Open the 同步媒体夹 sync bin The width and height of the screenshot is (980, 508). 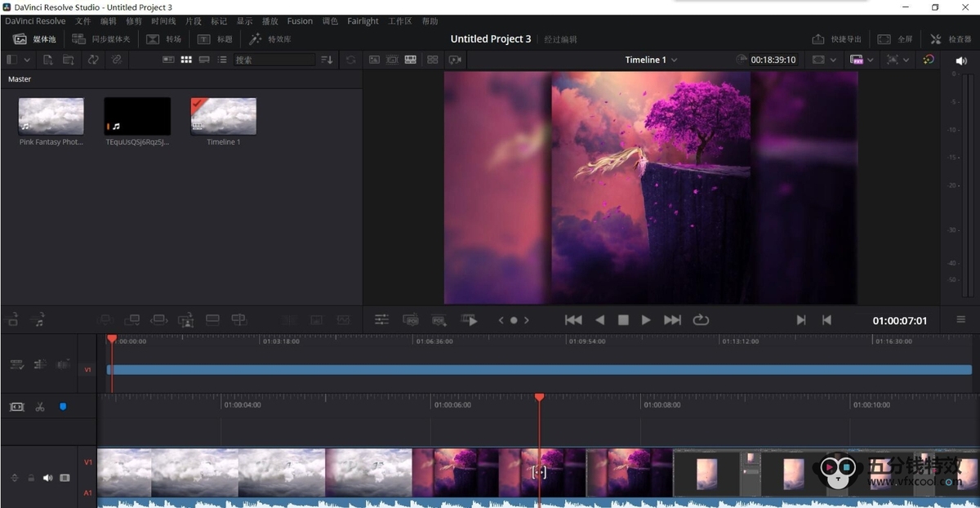coord(101,39)
